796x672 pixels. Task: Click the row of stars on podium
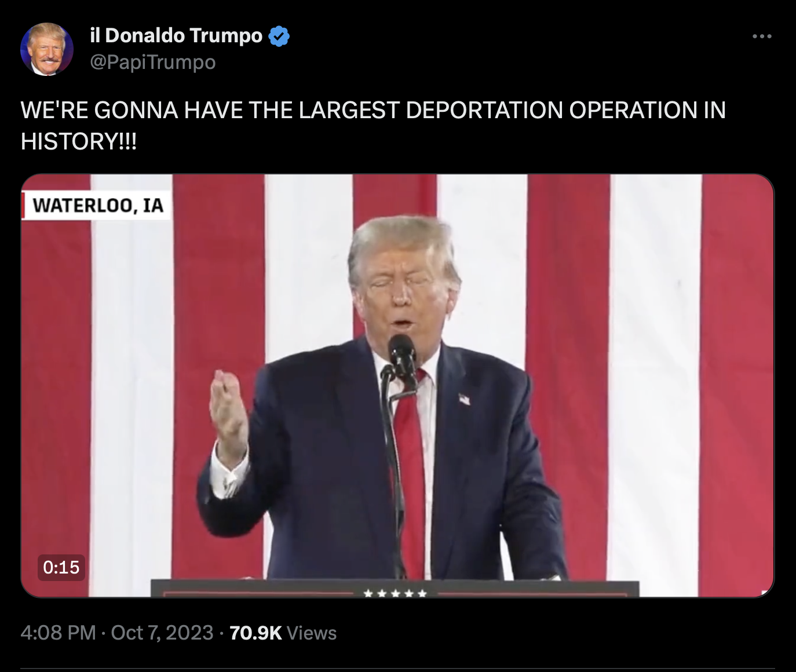click(395, 593)
